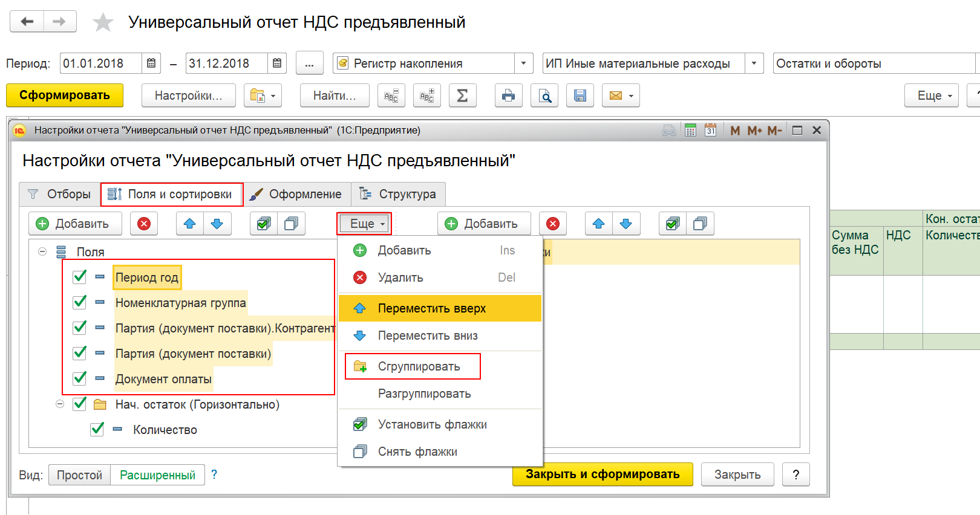Click the end date field 31.12.2018
980x515 pixels.
[227, 63]
